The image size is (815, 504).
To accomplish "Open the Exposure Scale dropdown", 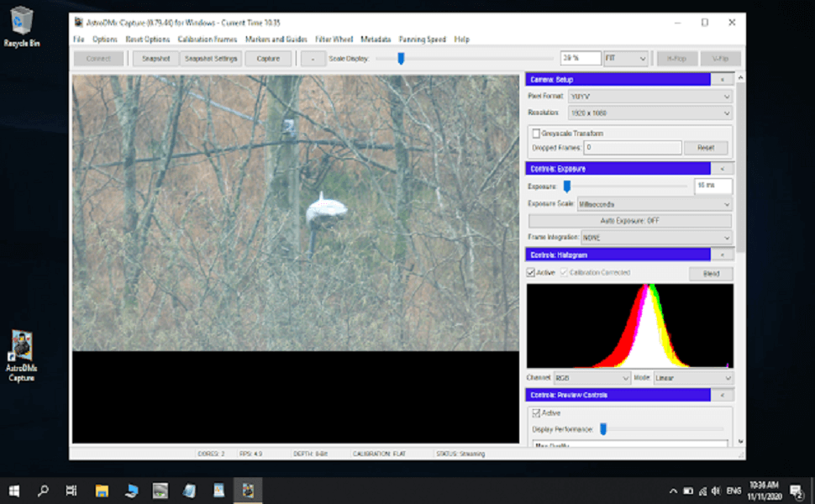I will [x=655, y=204].
